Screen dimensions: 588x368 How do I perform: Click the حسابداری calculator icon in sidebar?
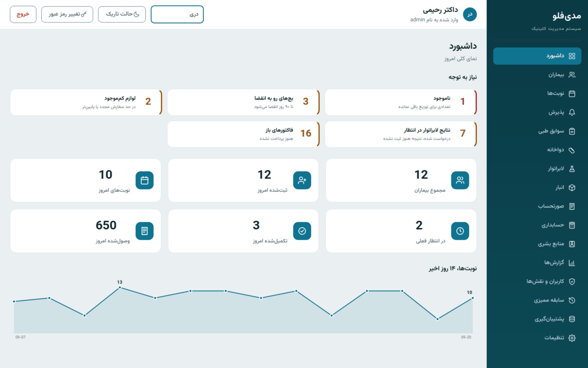click(x=572, y=225)
